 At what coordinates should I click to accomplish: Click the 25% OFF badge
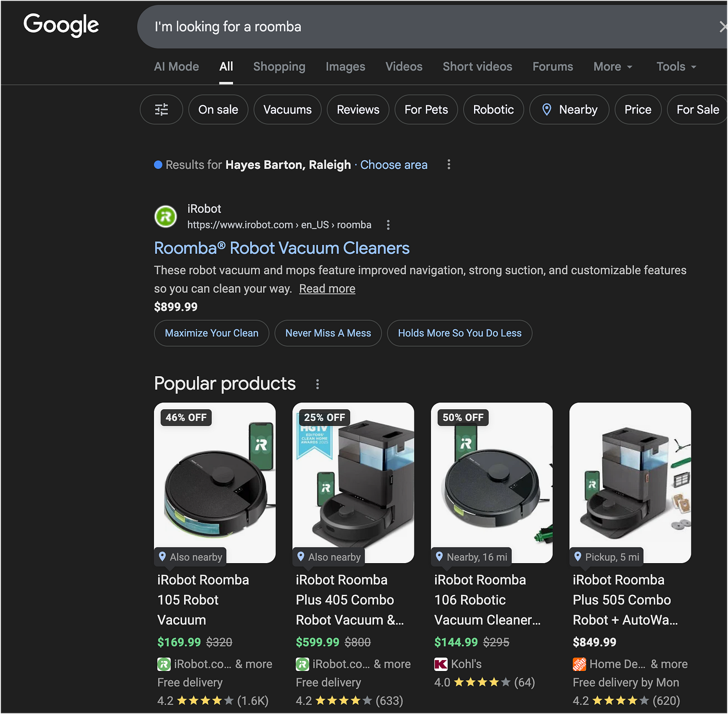[x=324, y=417]
